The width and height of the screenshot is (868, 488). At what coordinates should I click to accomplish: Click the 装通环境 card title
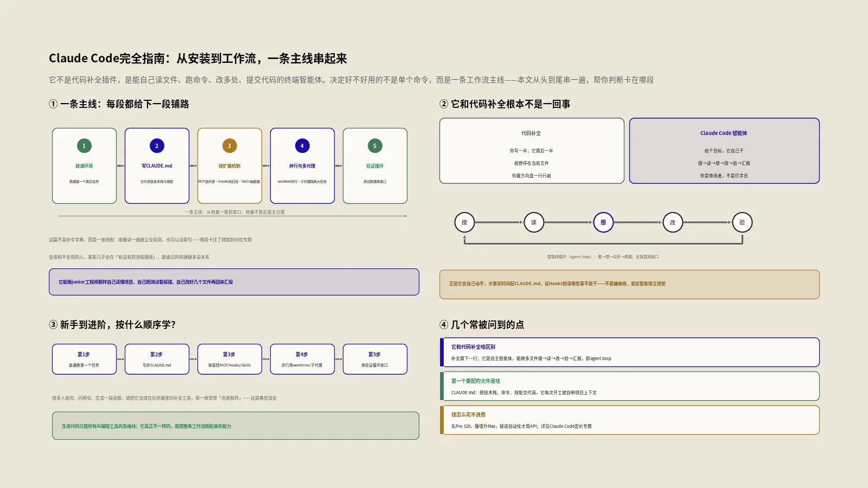[x=84, y=166]
